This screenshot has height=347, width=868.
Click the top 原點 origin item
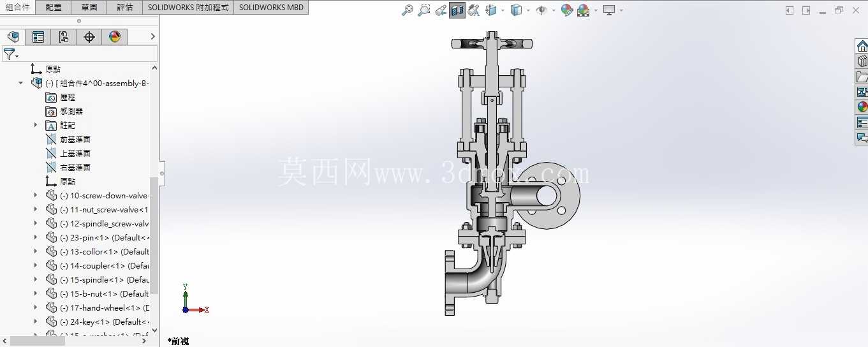(x=45, y=69)
